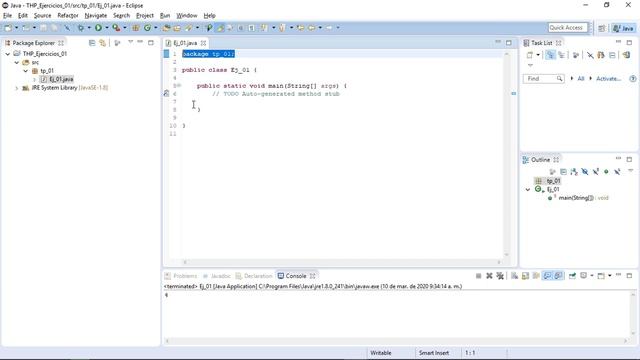The width and height of the screenshot is (640, 360).
Task: Open the Refactor menu
Action: [x=68, y=16]
